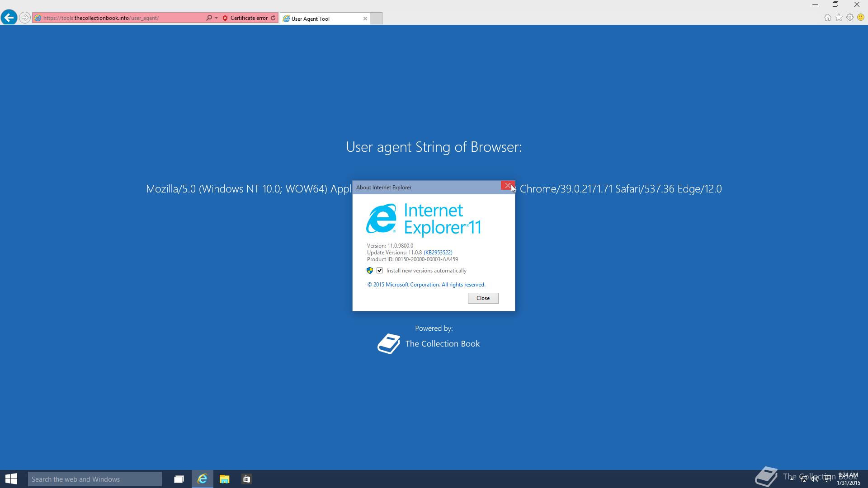Click the network icon in system tray
The height and width of the screenshot is (488, 868).
[803, 479]
